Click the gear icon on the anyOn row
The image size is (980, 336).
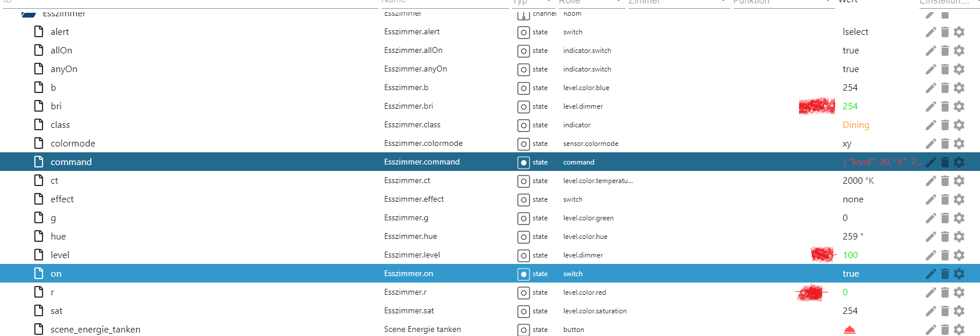(x=959, y=69)
